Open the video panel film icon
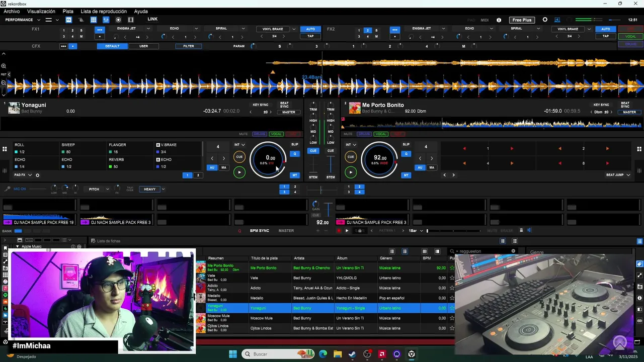 pos(131,20)
